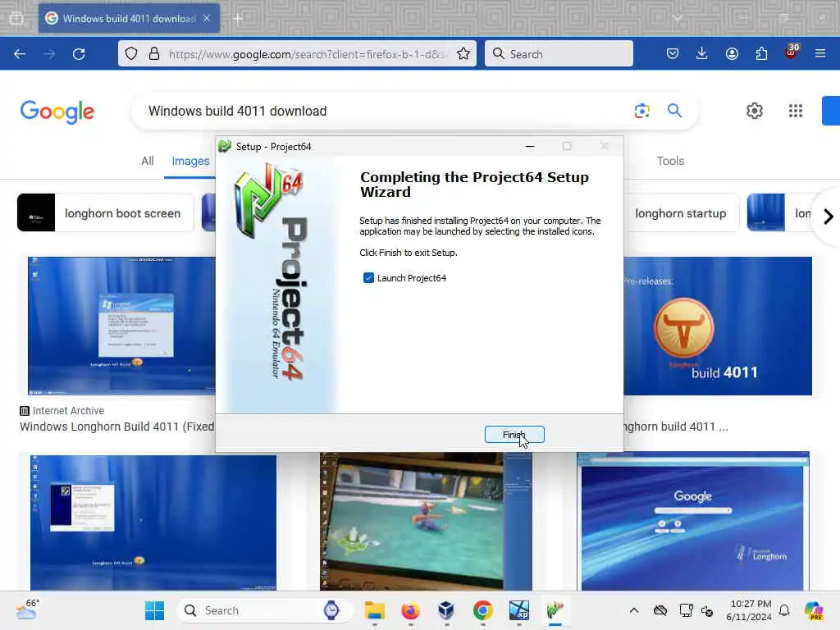
Task: Open cloud sync tray icon
Action: [x=660, y=610]
